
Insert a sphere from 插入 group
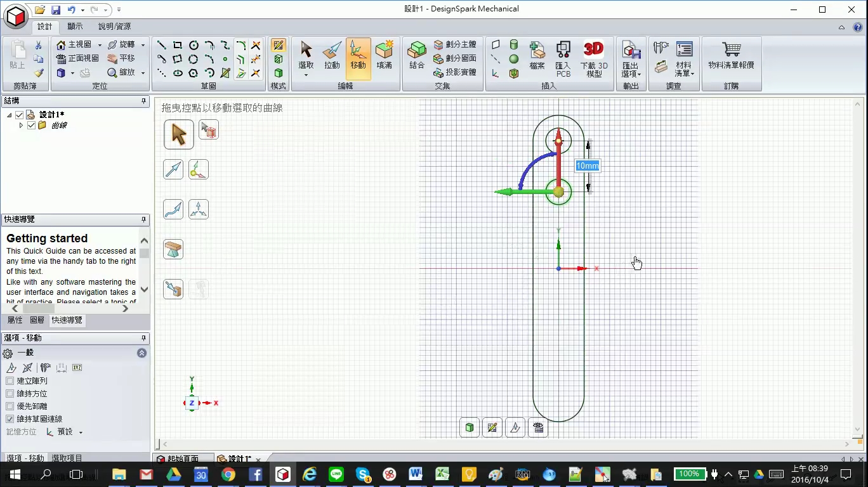pyautogui.click(x=514, y=59)
